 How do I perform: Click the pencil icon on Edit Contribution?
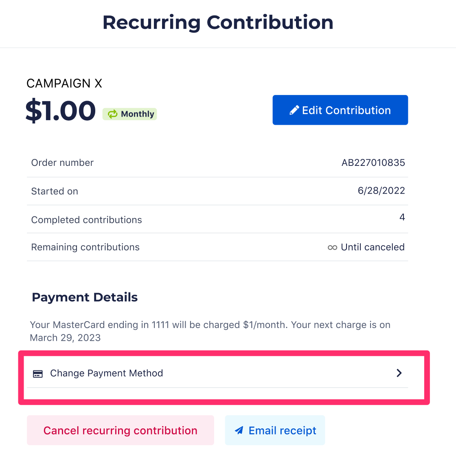coord(294,110)
